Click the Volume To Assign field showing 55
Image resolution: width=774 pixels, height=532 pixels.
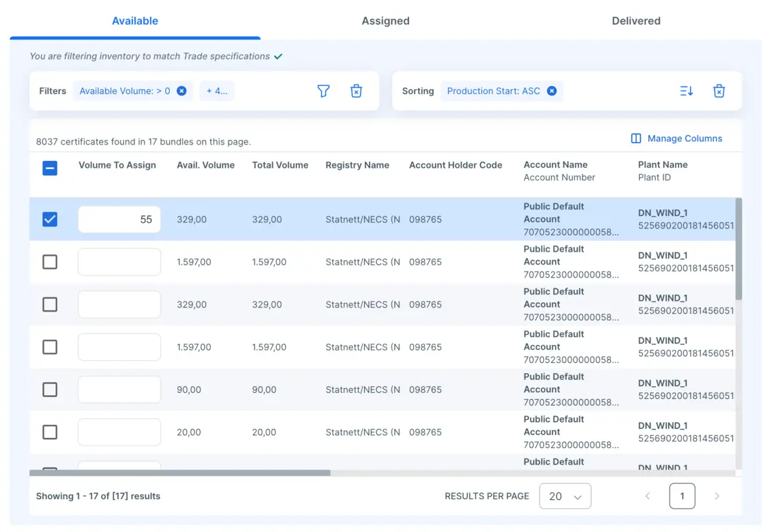(119, 219)
